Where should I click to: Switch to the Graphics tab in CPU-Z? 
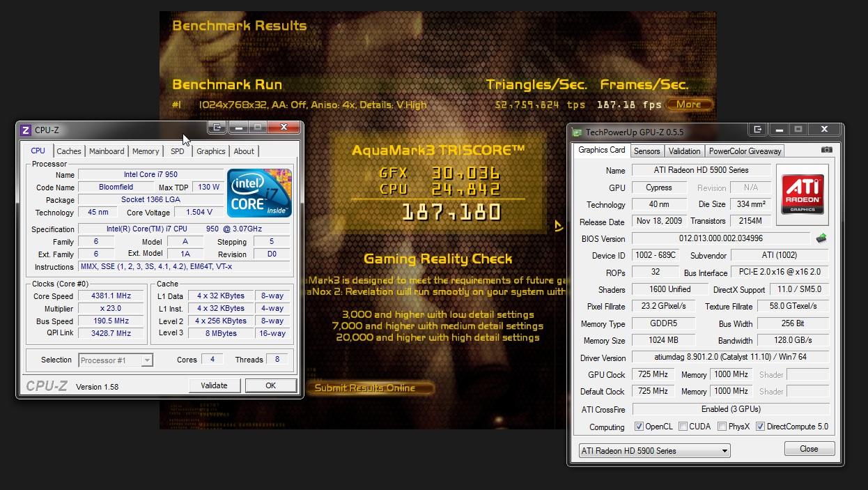(x=210, y=151)
